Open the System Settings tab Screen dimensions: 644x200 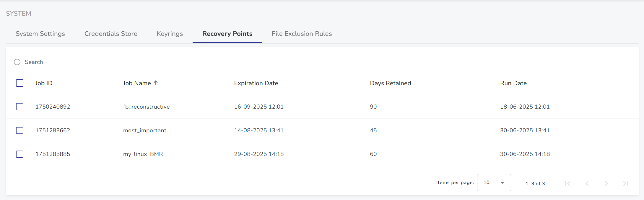click(40, 34)
